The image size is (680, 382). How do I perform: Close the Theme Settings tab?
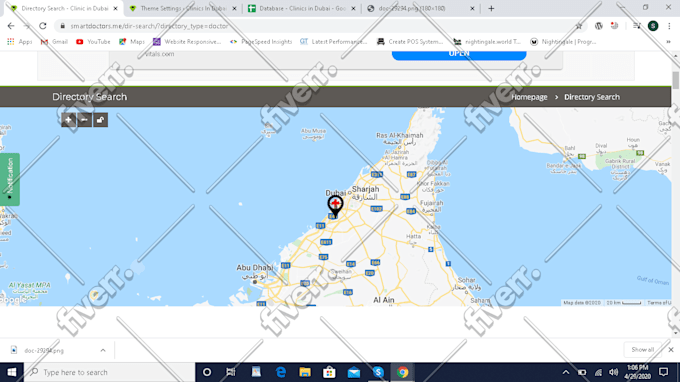click(x=235, y=8)
